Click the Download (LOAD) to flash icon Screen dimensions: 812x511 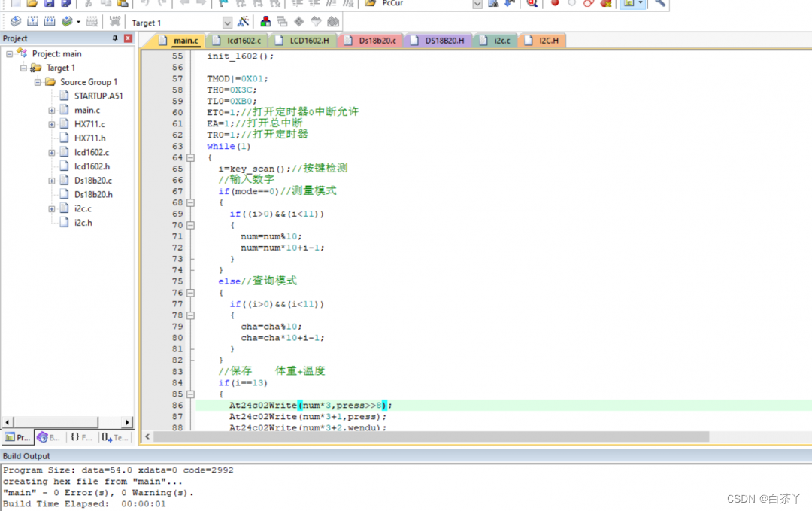point(114,22)
